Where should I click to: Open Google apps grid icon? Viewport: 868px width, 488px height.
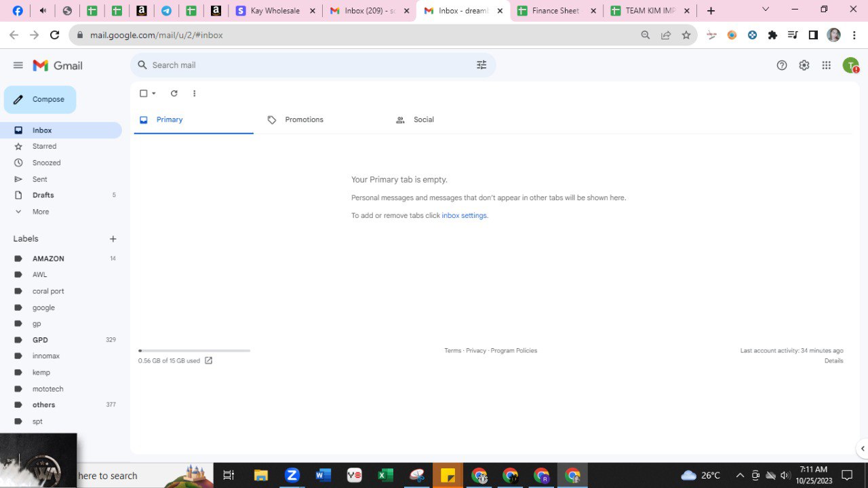pyautogui.click(x=826, y=65)
